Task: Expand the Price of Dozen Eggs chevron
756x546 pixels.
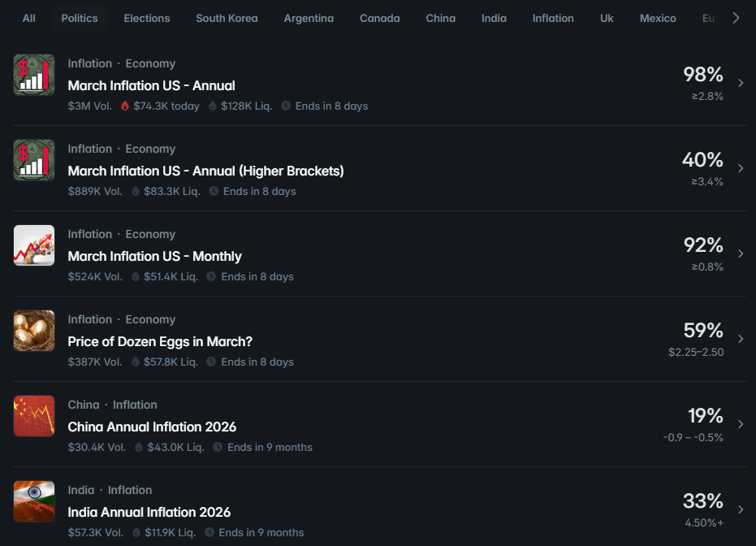Action: coord(740,339)
